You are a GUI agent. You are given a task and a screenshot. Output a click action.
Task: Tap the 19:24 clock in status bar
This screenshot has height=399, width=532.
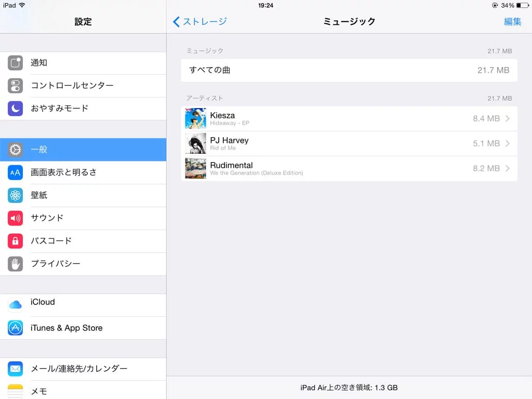tap(265, 5)
